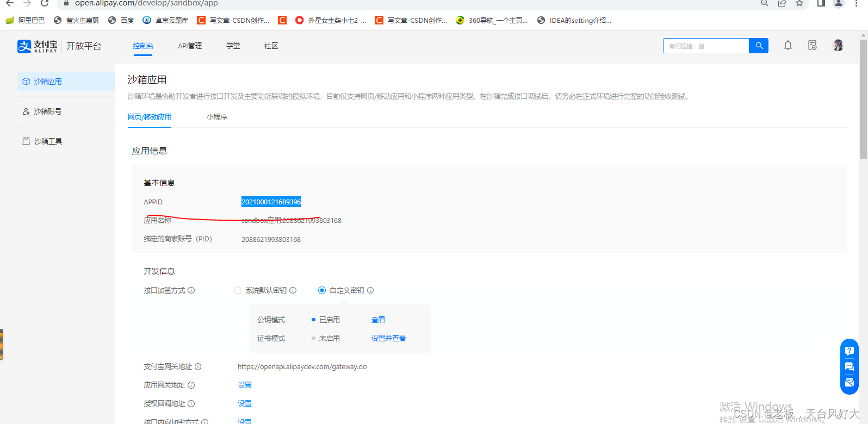Viewport: 868px width, 424px height.
Task: Reload the page with the refresh icon
Action: [x=45, y=3]
